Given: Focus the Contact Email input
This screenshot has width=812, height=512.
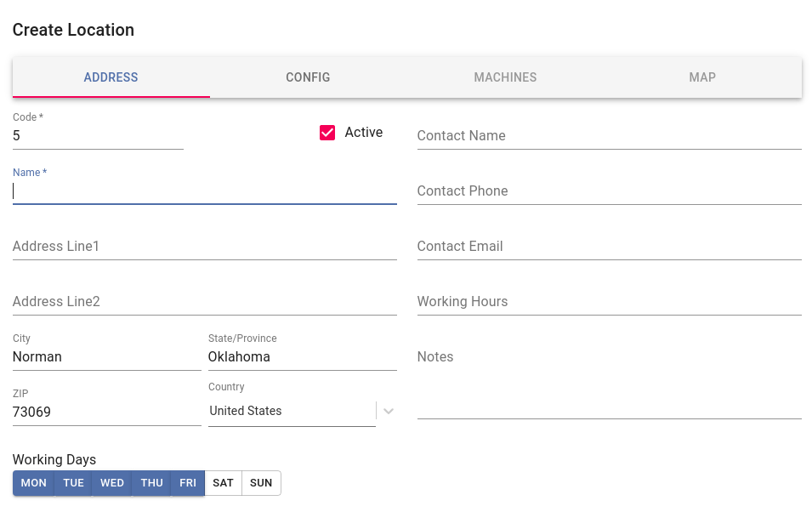Looking at the screenshot, I should [x=608, y=246].
